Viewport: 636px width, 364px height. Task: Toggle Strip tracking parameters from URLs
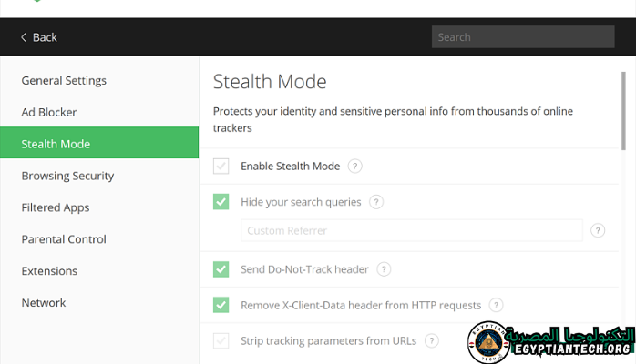pyautogui.click(x=221, y=341)
